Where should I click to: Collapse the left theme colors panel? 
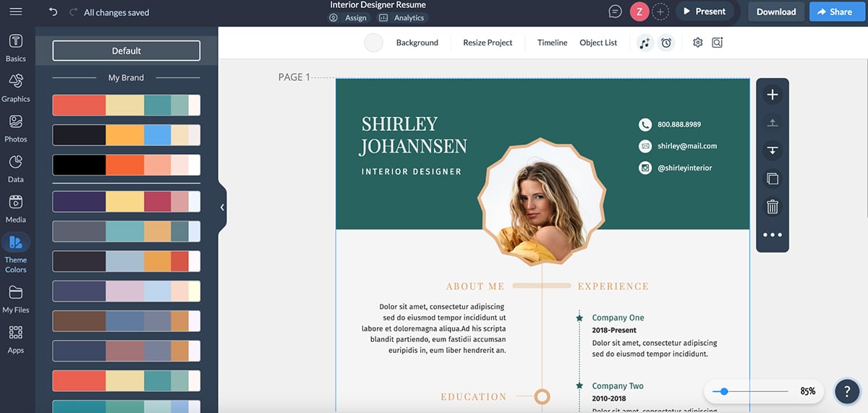(222, 207)
